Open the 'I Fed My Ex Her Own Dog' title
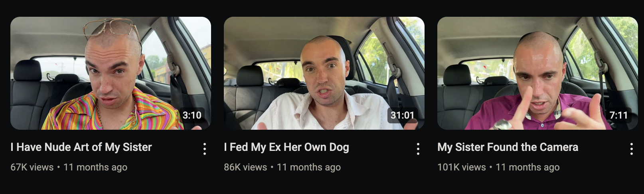 click(x=286, y=147)
